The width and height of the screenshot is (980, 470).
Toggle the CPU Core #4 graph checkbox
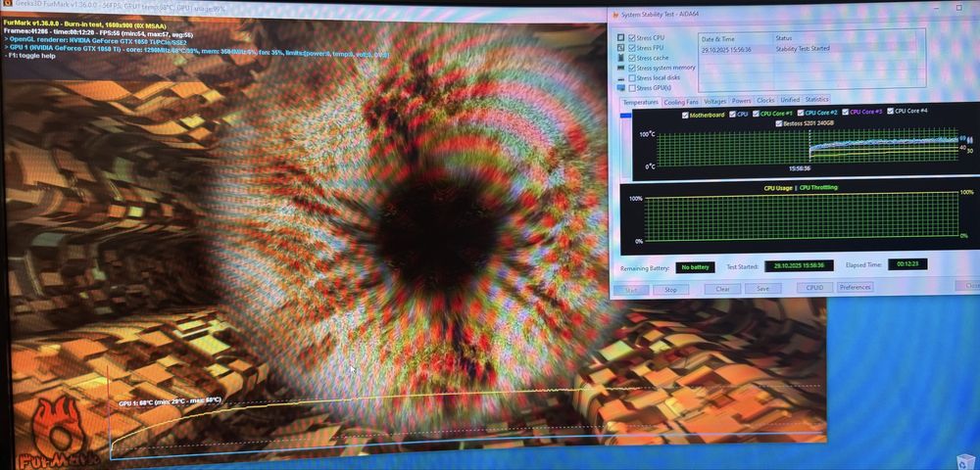point(891,111)
